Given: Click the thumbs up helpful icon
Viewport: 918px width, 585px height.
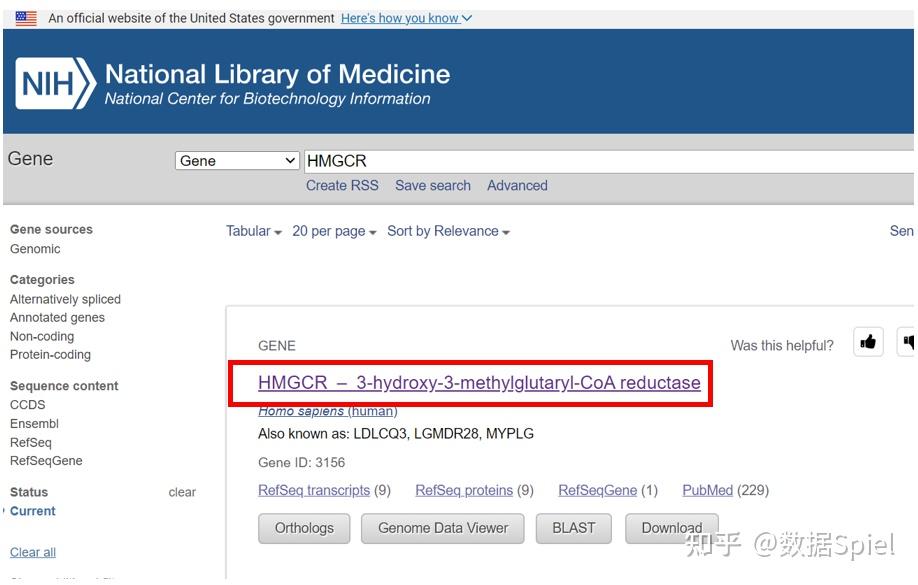Looking at the screenshot, I should (x=868, y=341).
